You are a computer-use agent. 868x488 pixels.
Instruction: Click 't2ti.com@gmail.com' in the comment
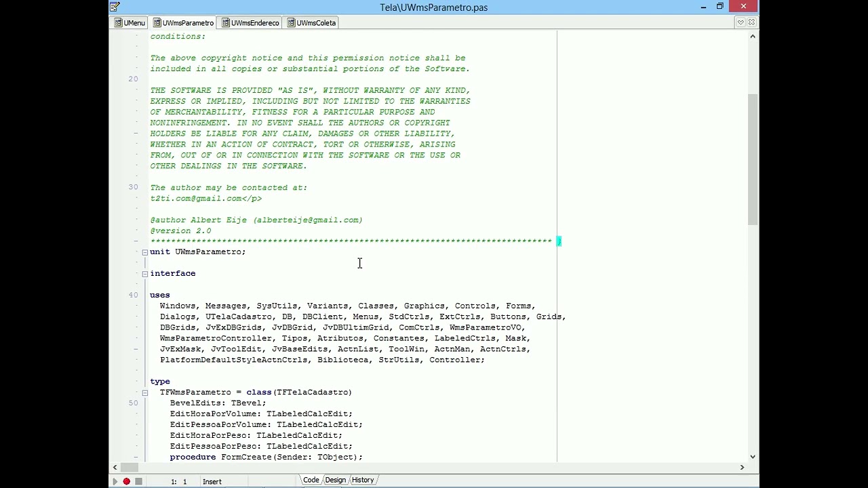pos(195,199)
